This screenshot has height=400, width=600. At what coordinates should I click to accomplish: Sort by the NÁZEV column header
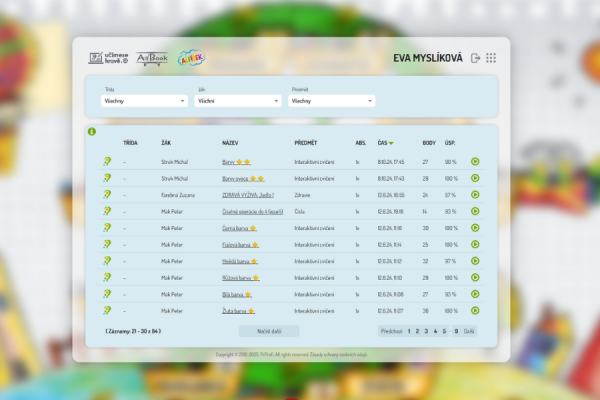point(230,143)
